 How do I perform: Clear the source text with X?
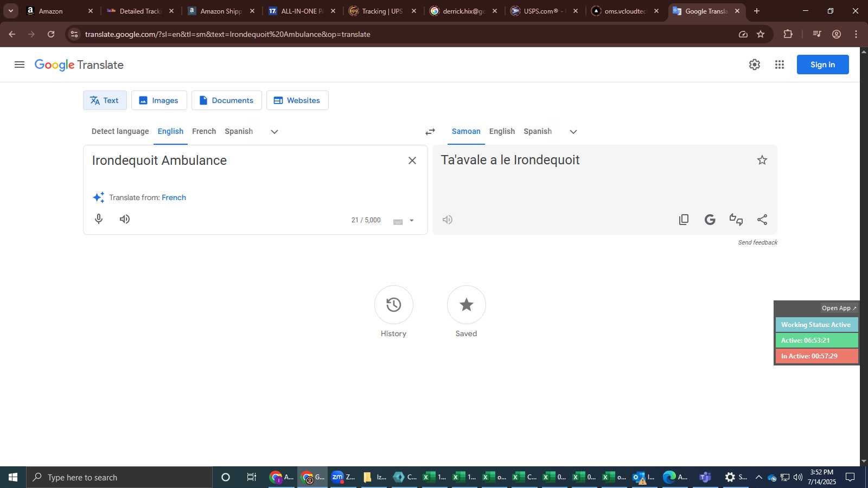tap(412, 160)
